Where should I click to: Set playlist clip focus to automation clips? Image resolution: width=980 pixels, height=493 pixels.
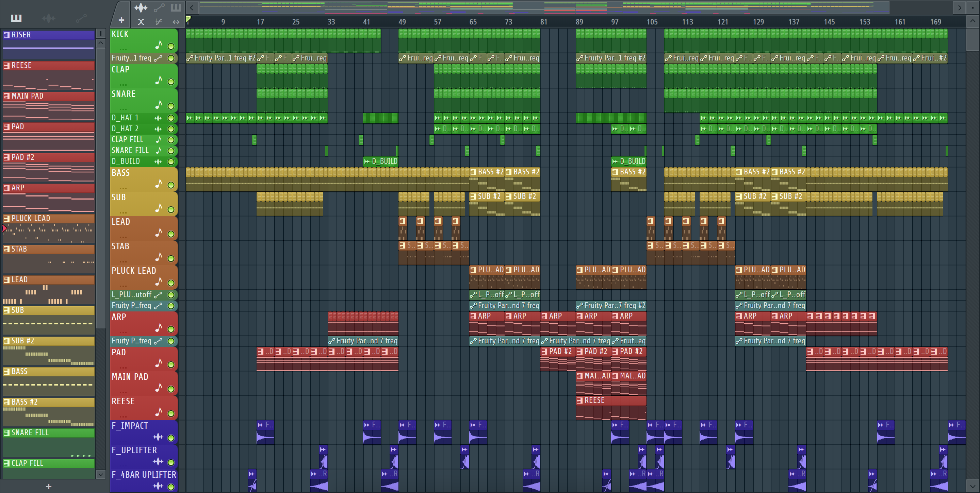point(159,7)
